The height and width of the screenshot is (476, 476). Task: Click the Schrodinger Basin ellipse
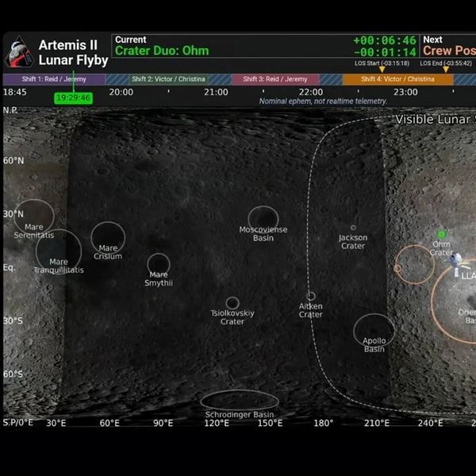(240, 401)
